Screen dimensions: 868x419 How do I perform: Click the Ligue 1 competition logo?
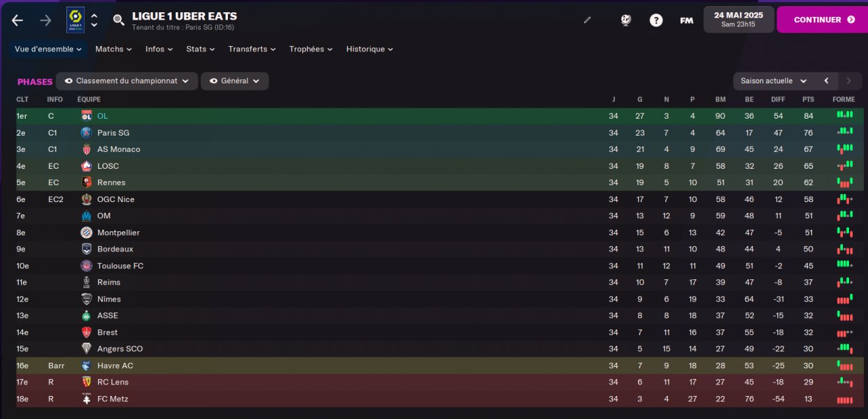click(75, 20)
